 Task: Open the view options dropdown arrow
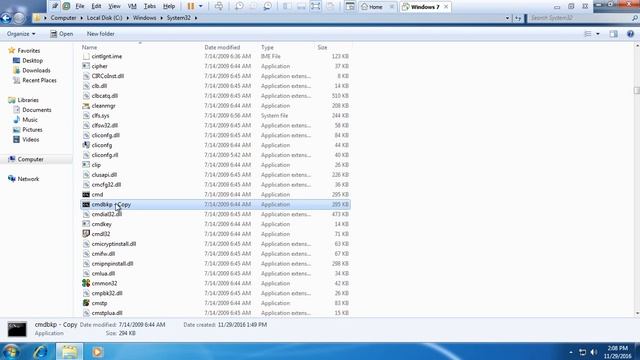pos(598,34)
